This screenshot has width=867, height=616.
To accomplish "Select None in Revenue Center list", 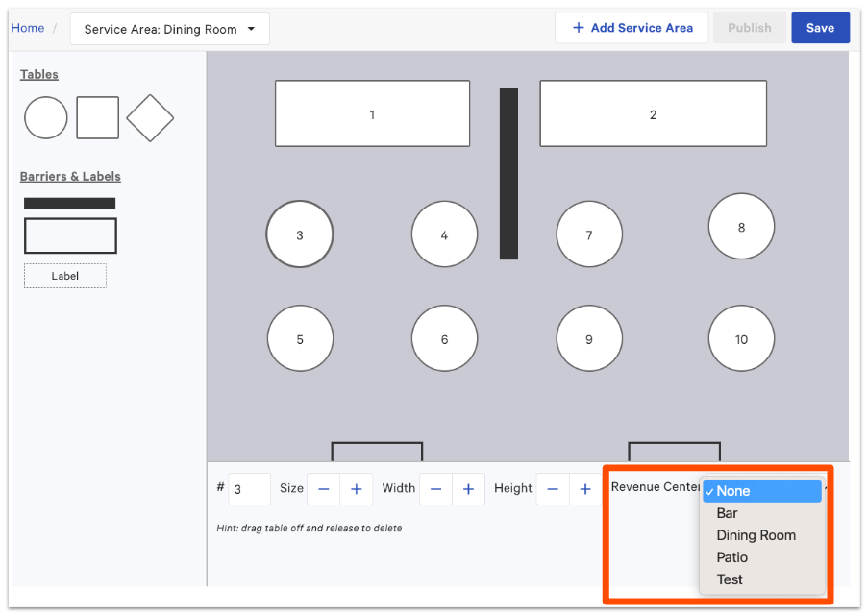I will (x=762, y=491).
